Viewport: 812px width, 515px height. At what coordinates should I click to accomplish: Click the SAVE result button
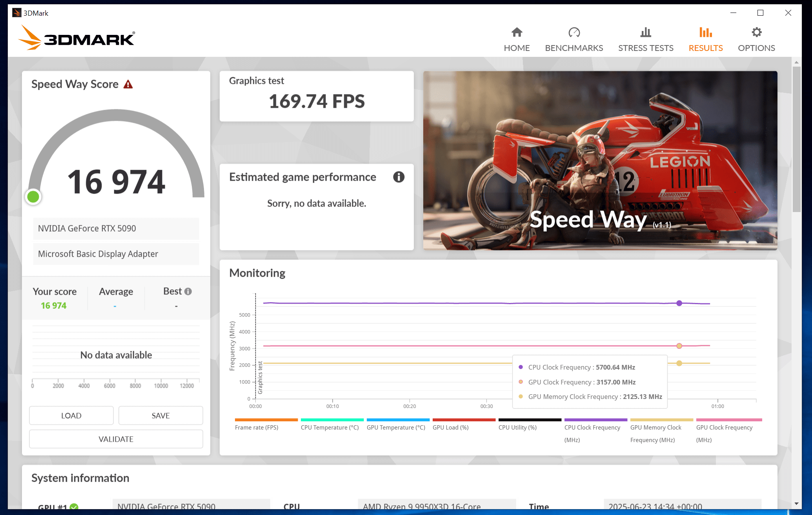click(160, 415)
